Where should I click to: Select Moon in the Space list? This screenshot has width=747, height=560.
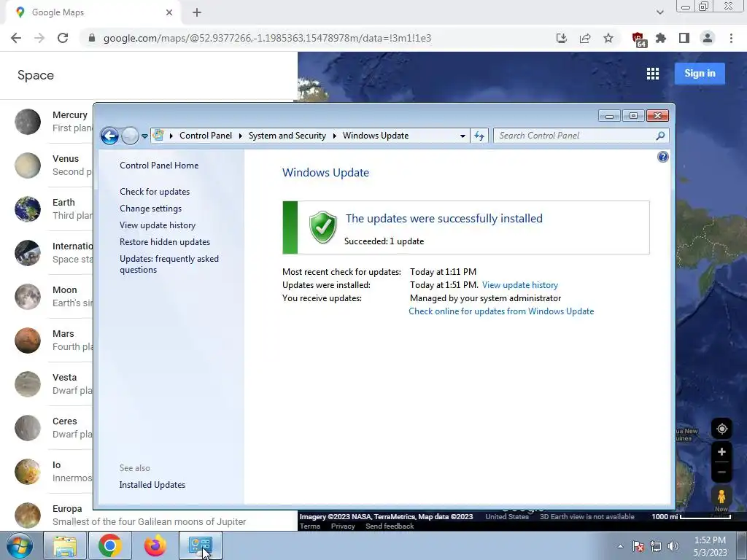click(x=47, y=296)
